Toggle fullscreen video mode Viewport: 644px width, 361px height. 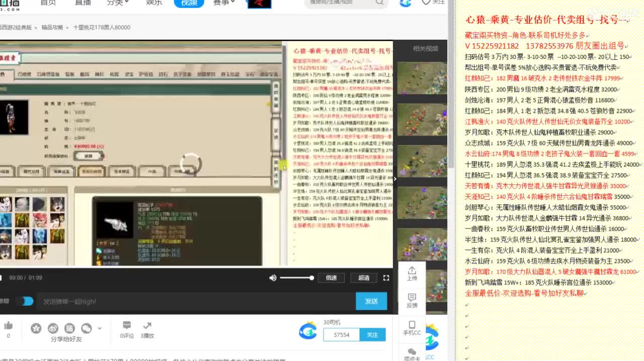coord(386,278)
